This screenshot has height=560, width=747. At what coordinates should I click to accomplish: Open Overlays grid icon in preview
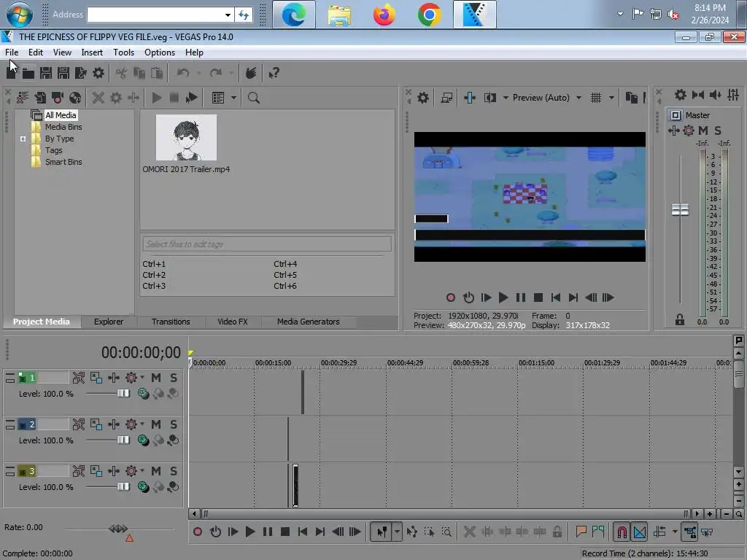pos(595,98)
